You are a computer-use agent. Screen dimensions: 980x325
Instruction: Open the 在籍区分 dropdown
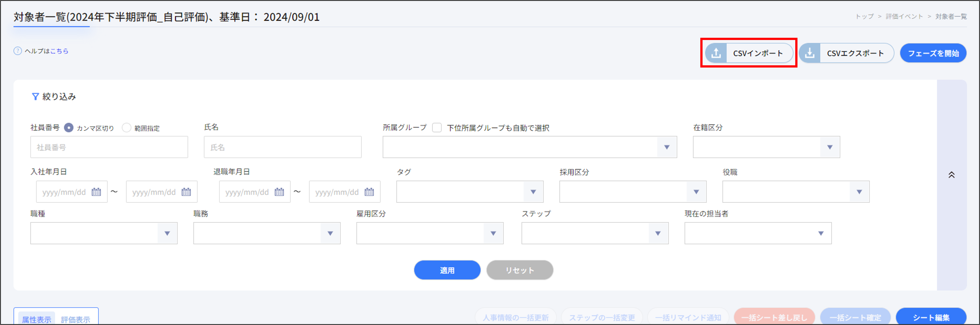coord(830,147)
